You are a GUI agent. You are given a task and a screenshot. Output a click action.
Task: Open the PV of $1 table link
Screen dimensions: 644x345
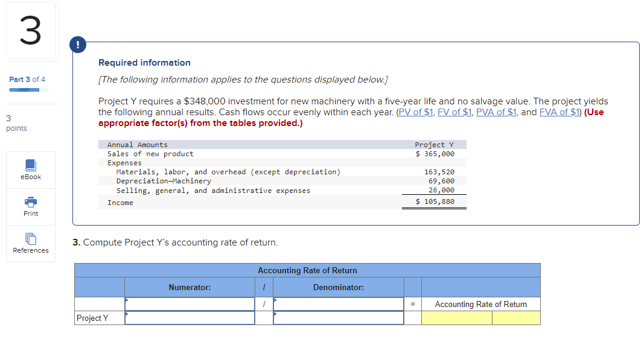tap(416, 112)
